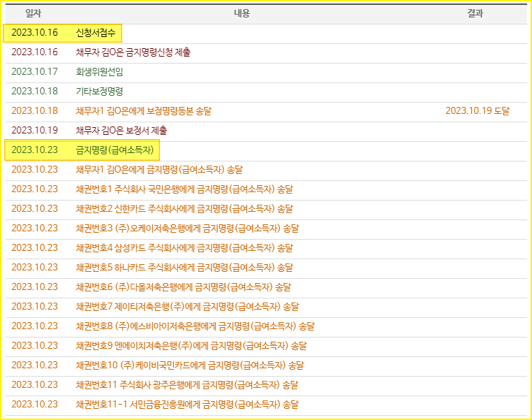
Task: Select the 금지명령(급여소득자) entry
Action: coord(114,150)
